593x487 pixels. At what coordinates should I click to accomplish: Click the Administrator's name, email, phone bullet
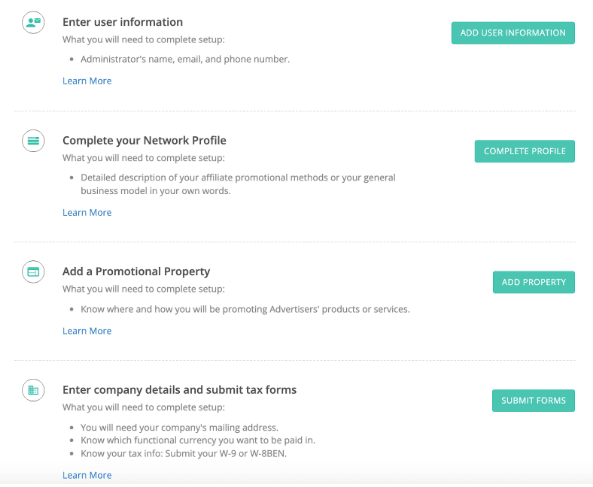(x=185, y=59)
